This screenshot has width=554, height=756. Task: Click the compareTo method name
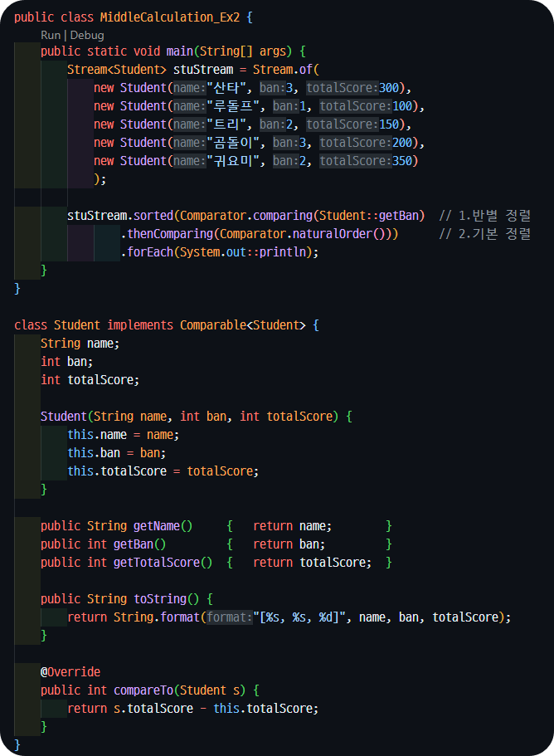pos(143,690)
